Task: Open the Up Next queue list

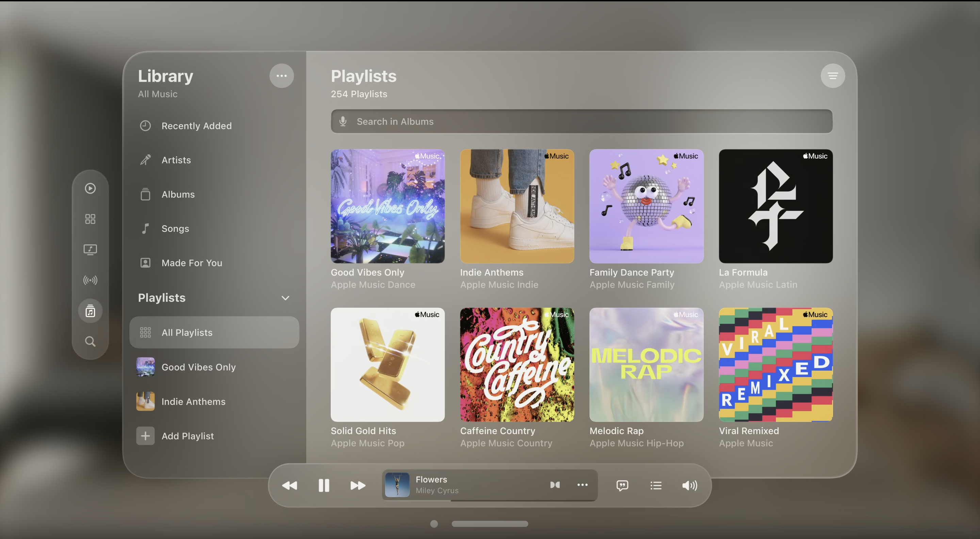Action: click(656, 485)
